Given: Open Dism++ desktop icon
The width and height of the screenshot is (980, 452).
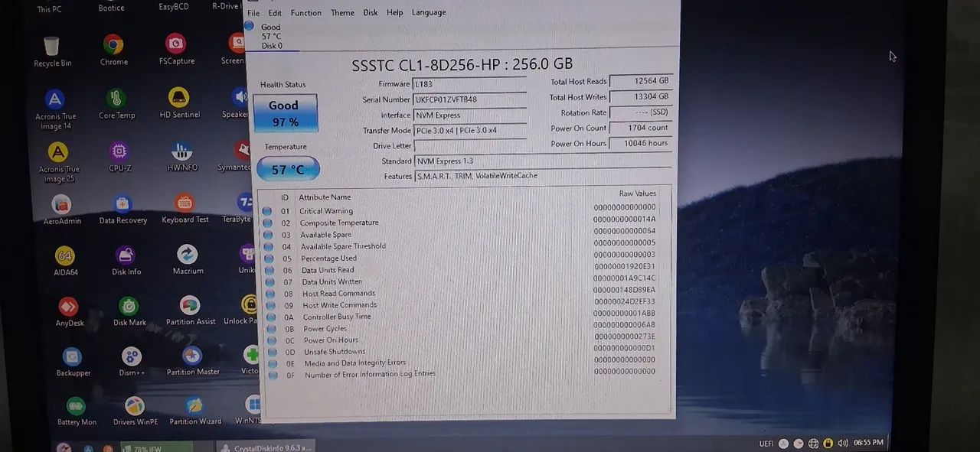Looking at the screenshot, I should coord(132,362).
